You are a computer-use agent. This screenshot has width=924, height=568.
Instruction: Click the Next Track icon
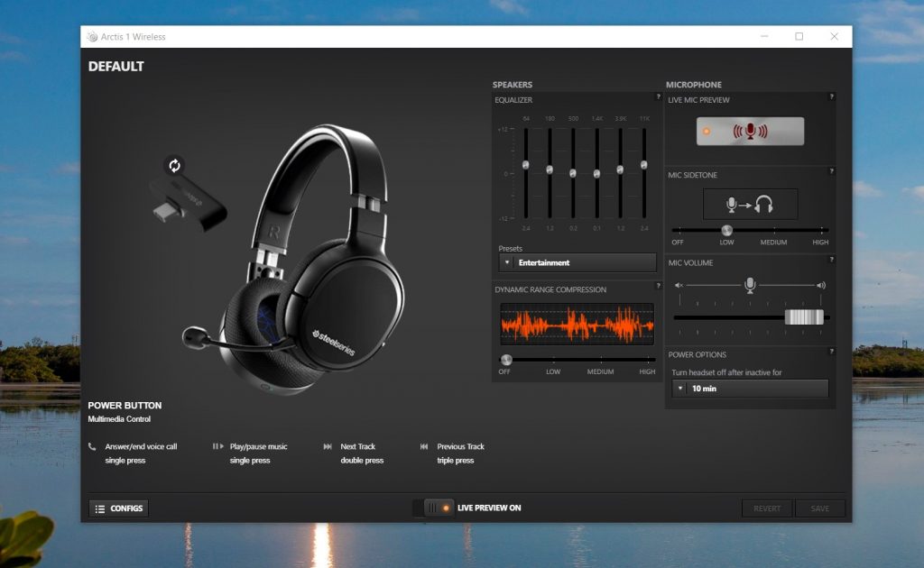328,447
